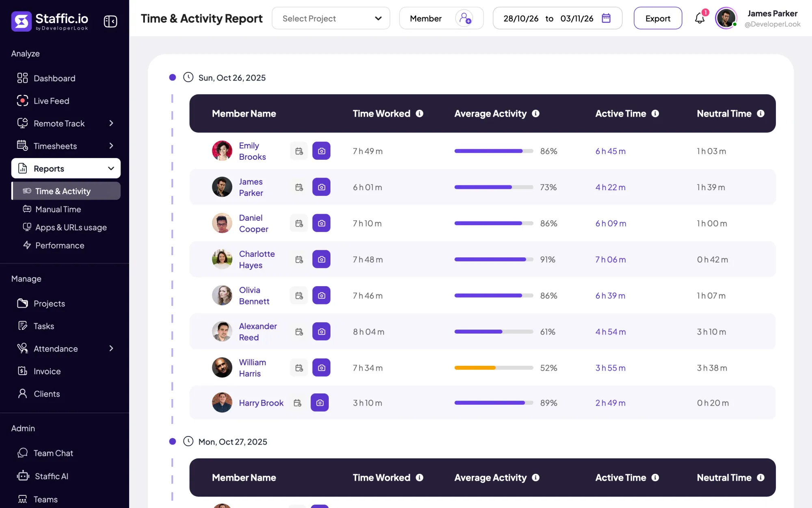Click the Export button
The image size is (812, 508).
click(x=658, y=18)
